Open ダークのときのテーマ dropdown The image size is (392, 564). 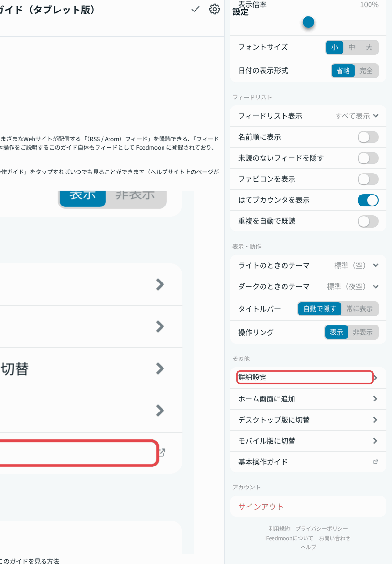click(x=308, y=286)
